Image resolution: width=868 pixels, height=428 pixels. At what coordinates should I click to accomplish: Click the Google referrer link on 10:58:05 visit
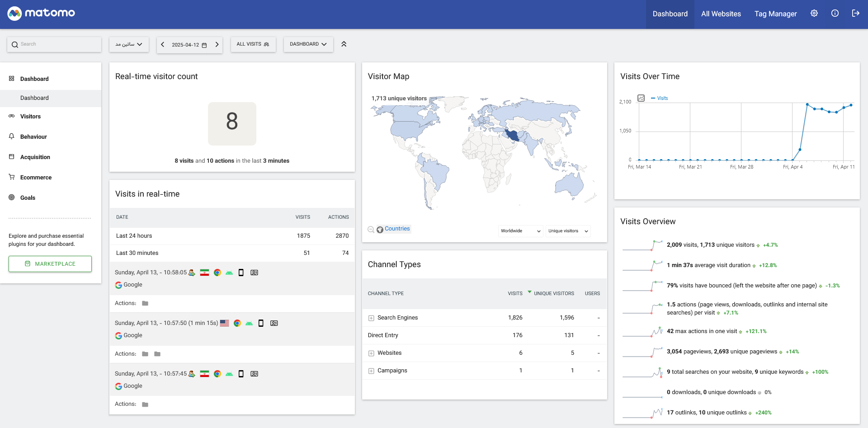(x=133, y=285)
